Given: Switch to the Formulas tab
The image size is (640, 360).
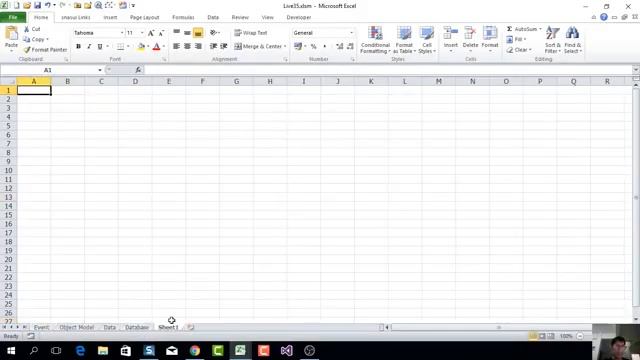Looking at the screenshot, I should tap(183, 18).
